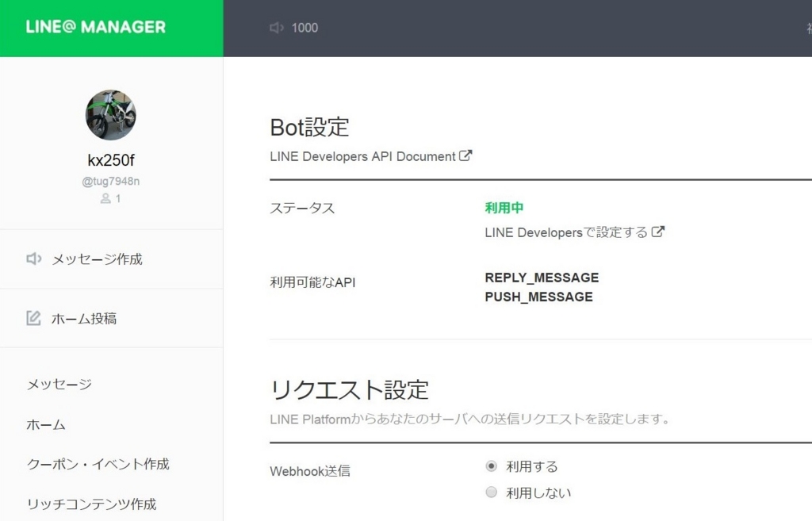
Task: Click external link icon after LINE Developersで設定する
Action: (x=657, y=232)
